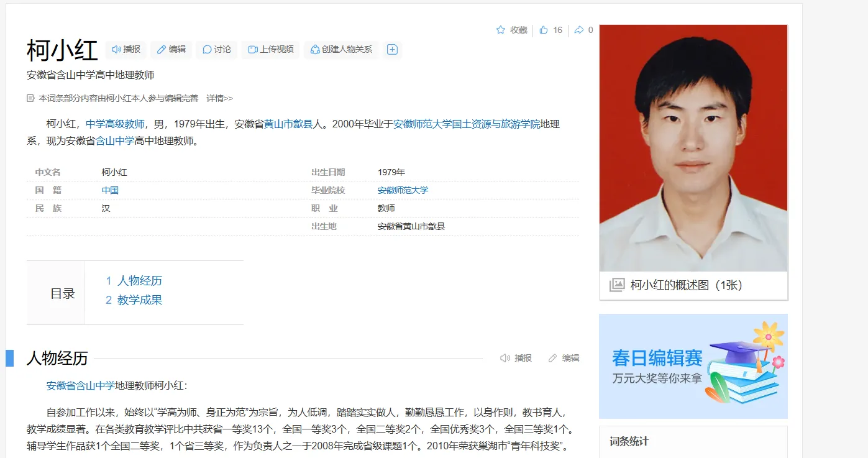Open 安徽师范大学国土资源与旅游学院 link

pyautogui.click(x=467, y=124)
